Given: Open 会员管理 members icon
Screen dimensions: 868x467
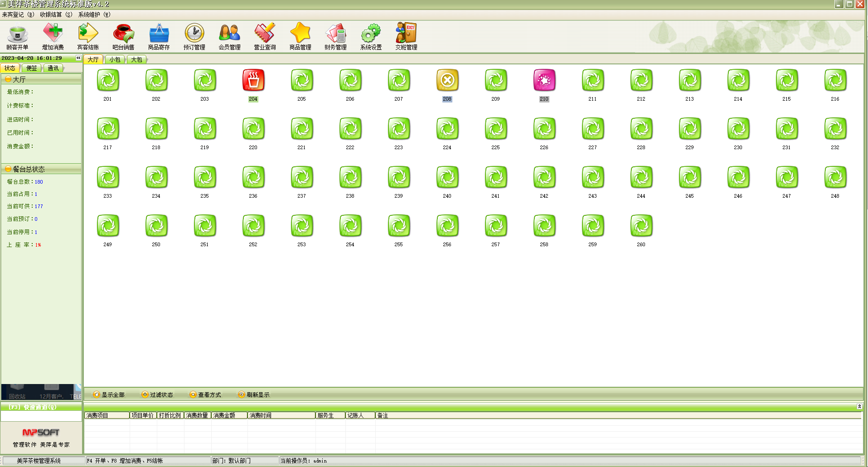Looking at the screenshot, I should [x=229, y=37].
